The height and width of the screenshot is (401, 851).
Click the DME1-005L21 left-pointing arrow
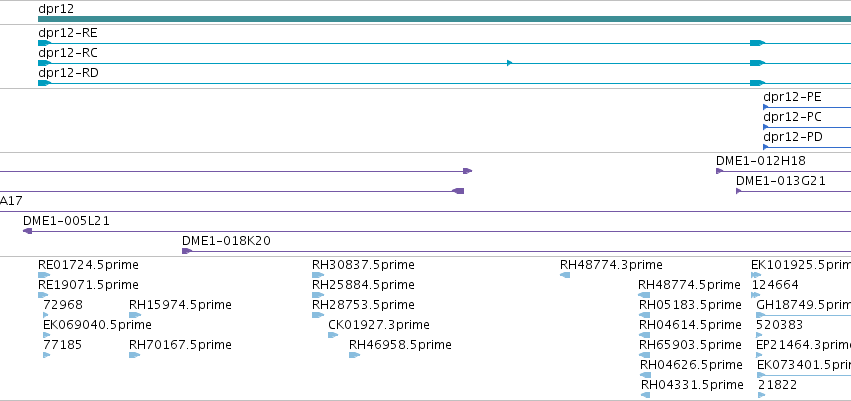click(28, 231)
